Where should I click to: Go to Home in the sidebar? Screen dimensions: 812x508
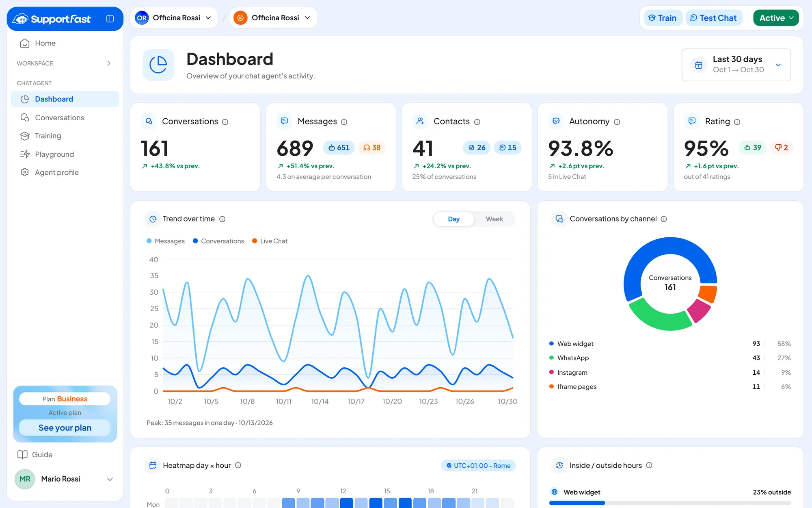(65, 43)
